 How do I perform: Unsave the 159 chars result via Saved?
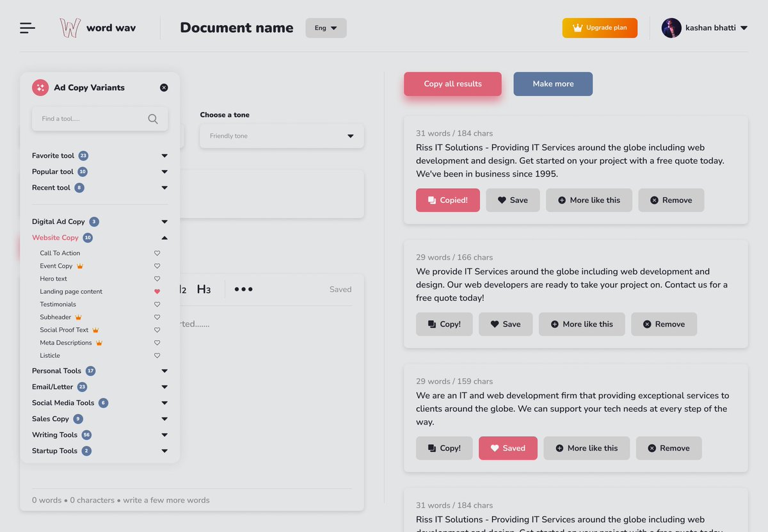pos(508,448)
